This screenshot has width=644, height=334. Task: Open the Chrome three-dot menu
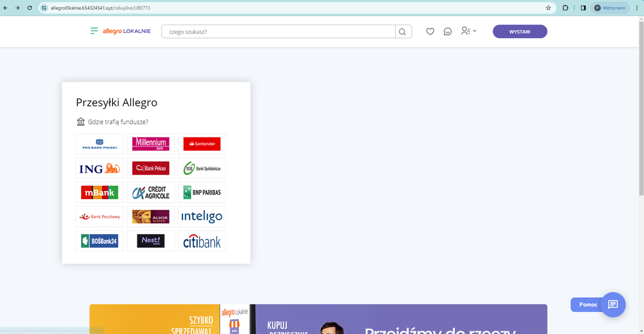tap(637, 8)
